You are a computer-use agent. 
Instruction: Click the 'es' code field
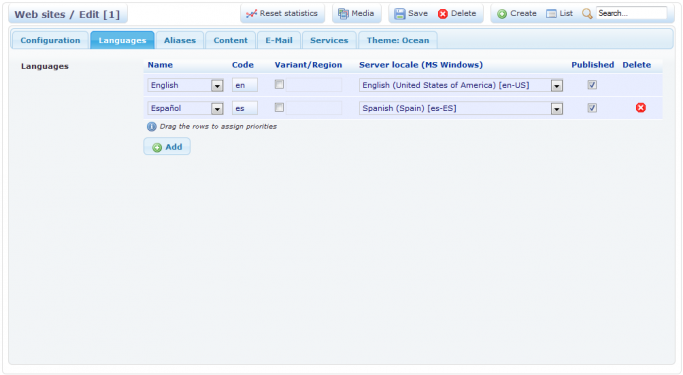[244, 108]
